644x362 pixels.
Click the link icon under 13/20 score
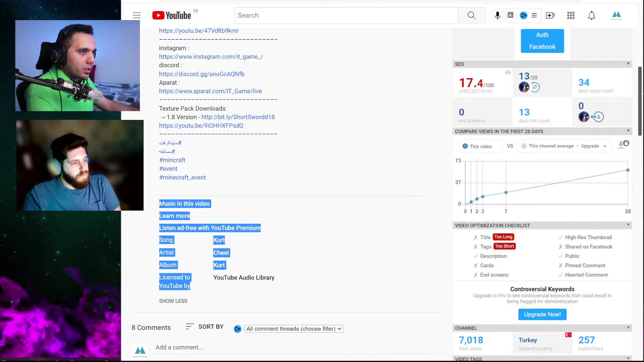point(535,87)
